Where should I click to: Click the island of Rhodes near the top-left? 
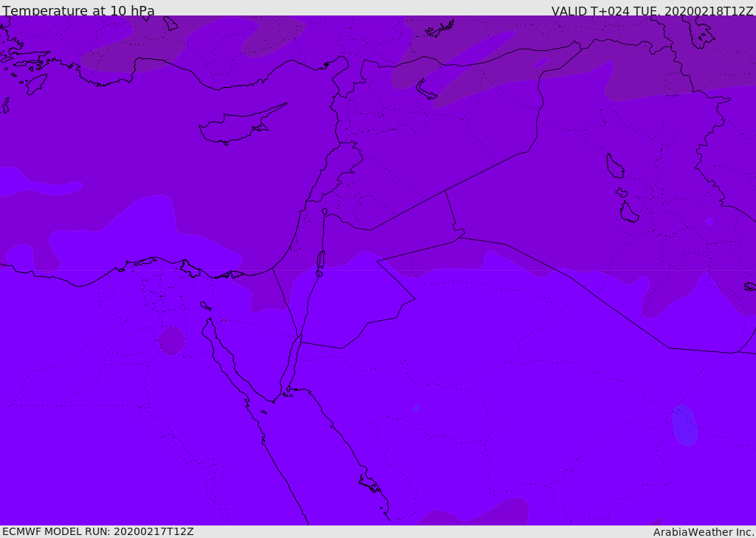[x=36, y=83]
